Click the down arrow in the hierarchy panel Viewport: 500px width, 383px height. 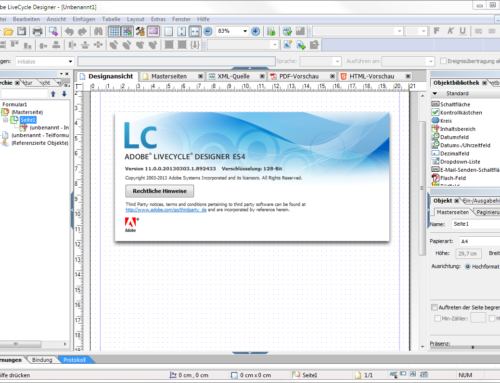[x=64, y=94]
